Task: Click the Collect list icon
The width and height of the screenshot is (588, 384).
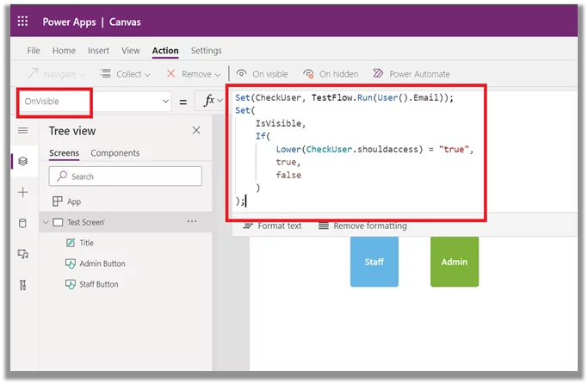Action: pos(106,73)
